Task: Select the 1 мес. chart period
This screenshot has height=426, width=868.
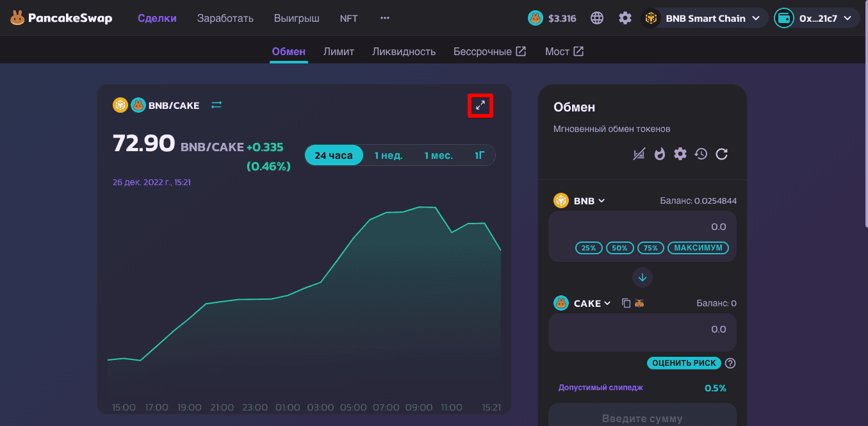Action: pyautogui.click(x=439, y=156)
